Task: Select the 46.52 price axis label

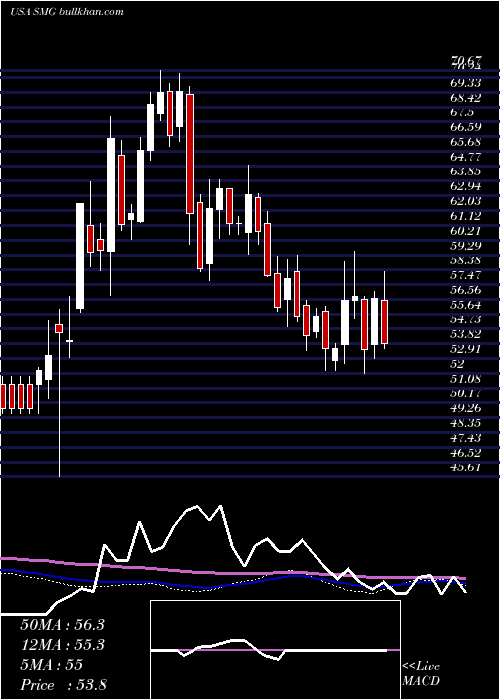Action: click(x=466, y=453)
